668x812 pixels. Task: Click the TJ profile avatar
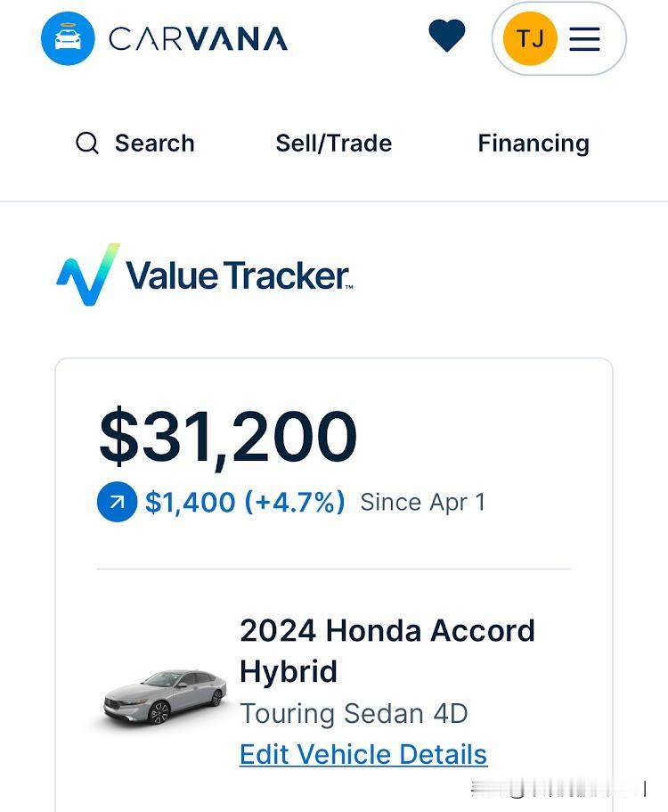(530, 39)
